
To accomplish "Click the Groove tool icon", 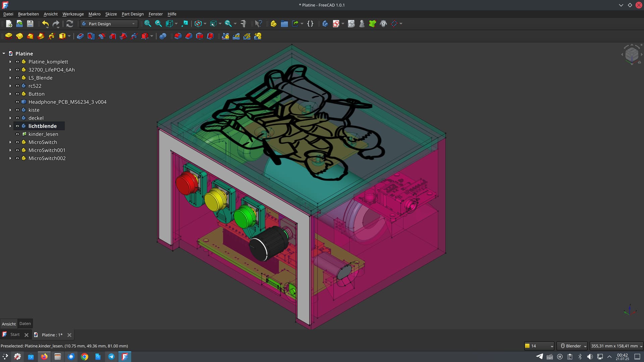I will [102, 36].
